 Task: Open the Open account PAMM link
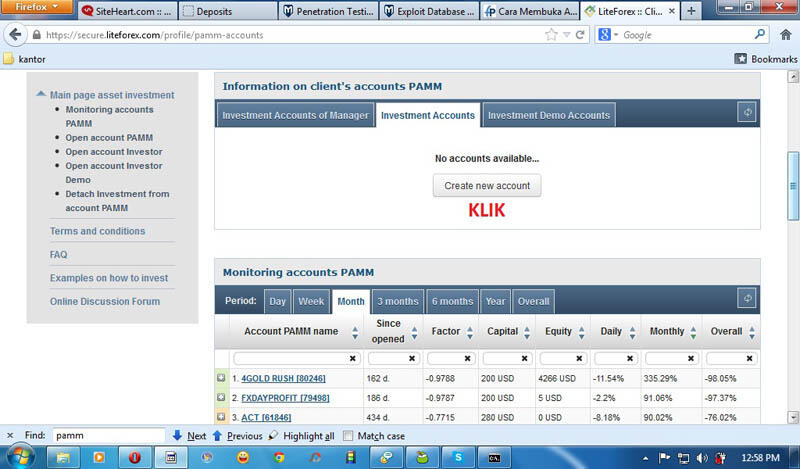(x=109, y=138)
